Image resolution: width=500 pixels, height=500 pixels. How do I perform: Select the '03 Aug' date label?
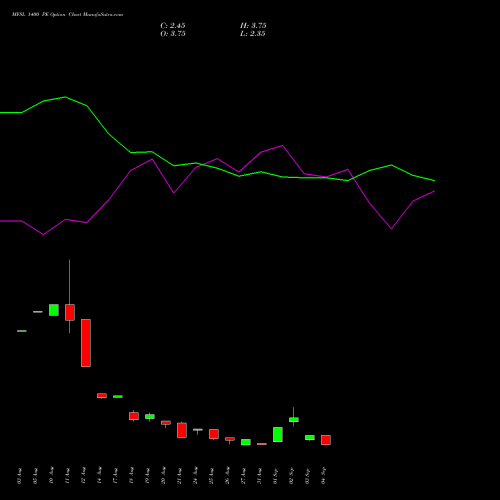19,476
